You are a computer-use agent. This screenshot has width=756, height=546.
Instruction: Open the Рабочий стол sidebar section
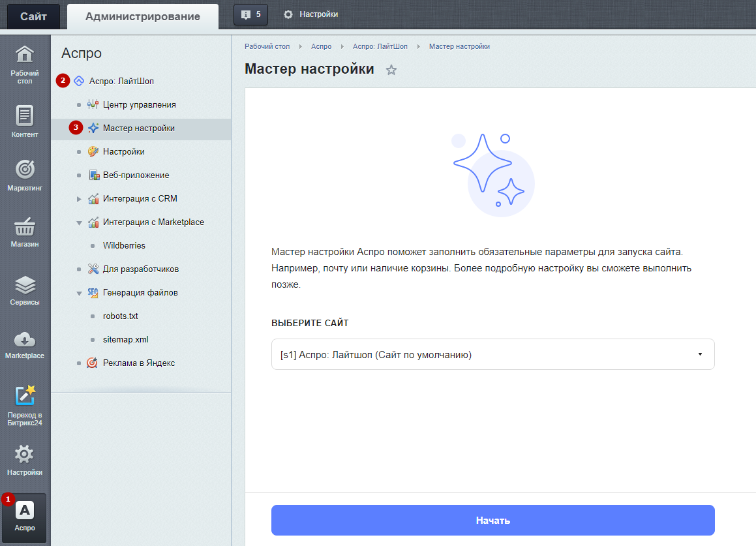[25, 65]
